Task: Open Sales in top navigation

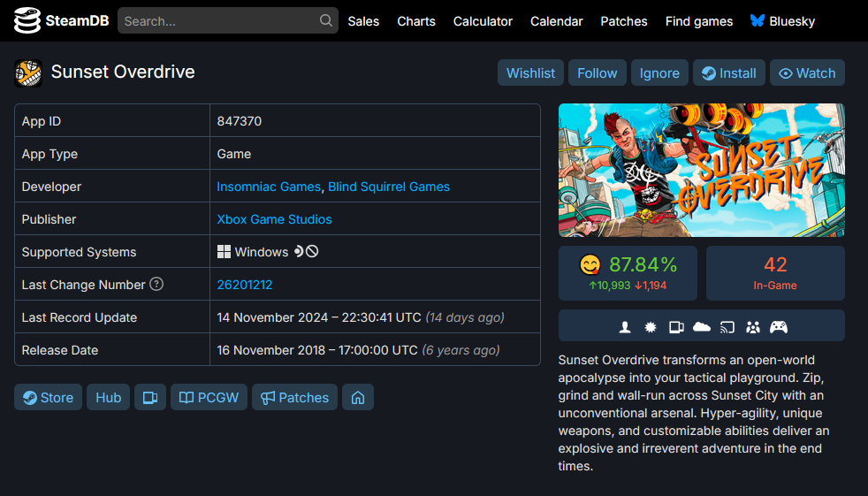Action: click(x=363, y=21)
